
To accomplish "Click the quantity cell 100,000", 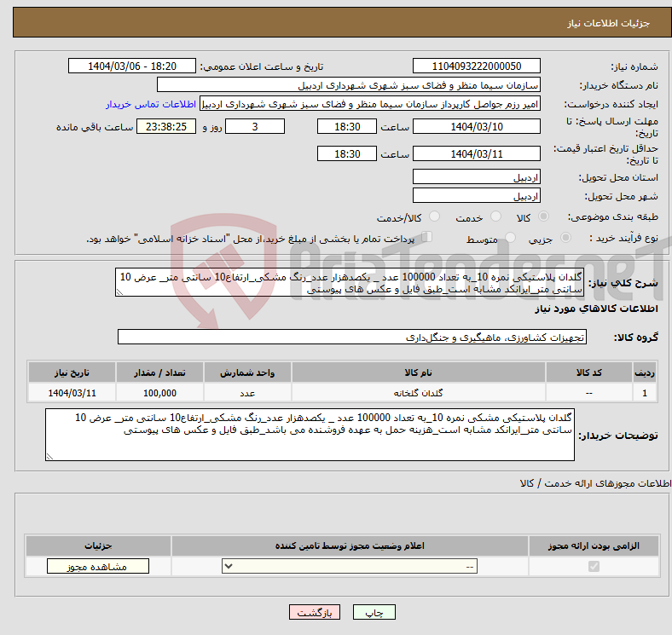I will coord(159,393).
